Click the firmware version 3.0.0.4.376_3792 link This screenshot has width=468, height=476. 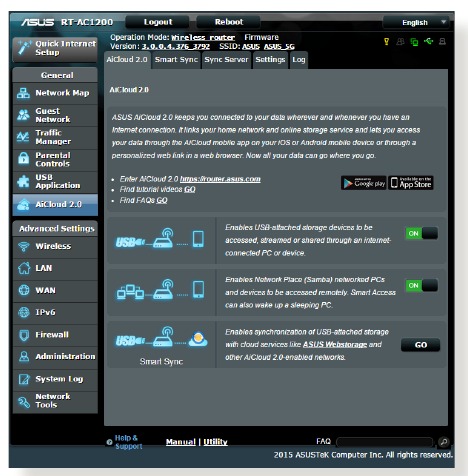click(x=176, y=46)
